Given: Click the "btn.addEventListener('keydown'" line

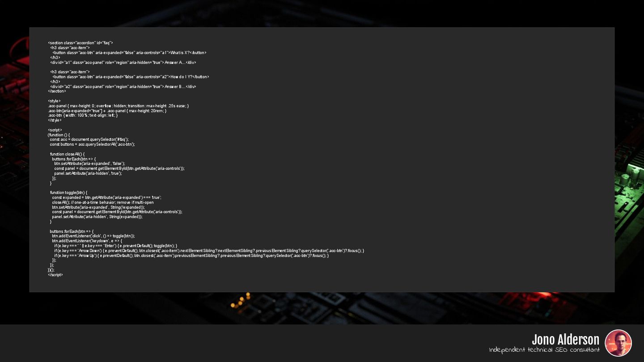Looking at the screenshot, I should point(87,241).
